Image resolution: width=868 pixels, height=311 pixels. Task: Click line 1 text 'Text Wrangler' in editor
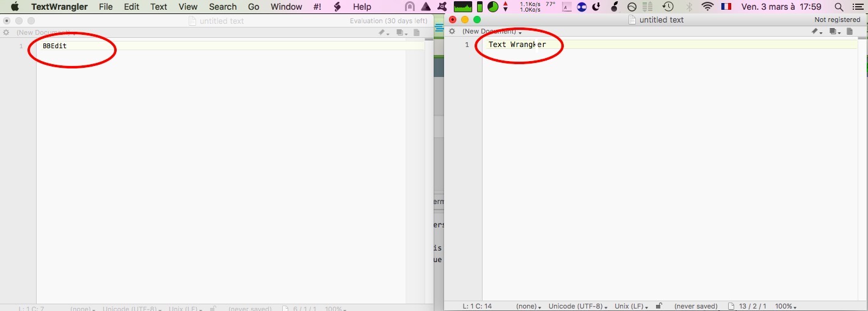tap(517, 45)
